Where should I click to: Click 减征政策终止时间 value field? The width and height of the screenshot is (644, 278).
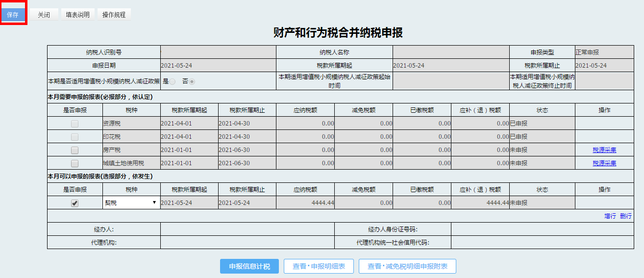pos(604,81)
